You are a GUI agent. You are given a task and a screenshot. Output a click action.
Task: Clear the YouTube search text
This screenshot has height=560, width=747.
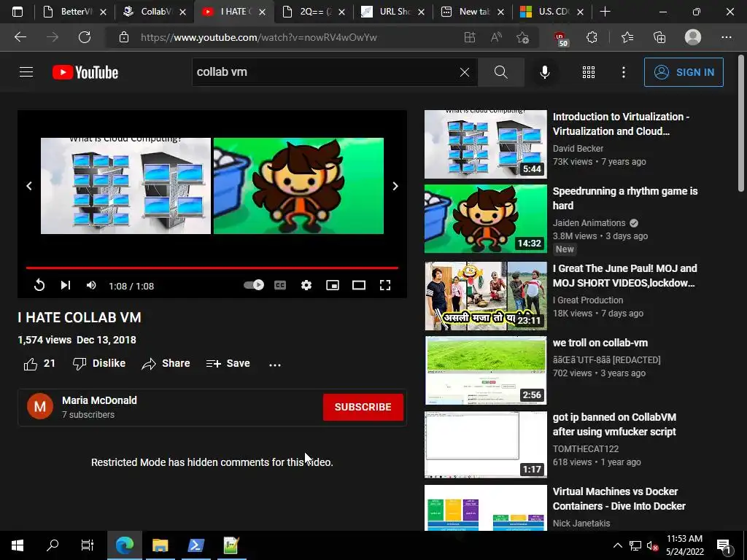coord(465,72)
